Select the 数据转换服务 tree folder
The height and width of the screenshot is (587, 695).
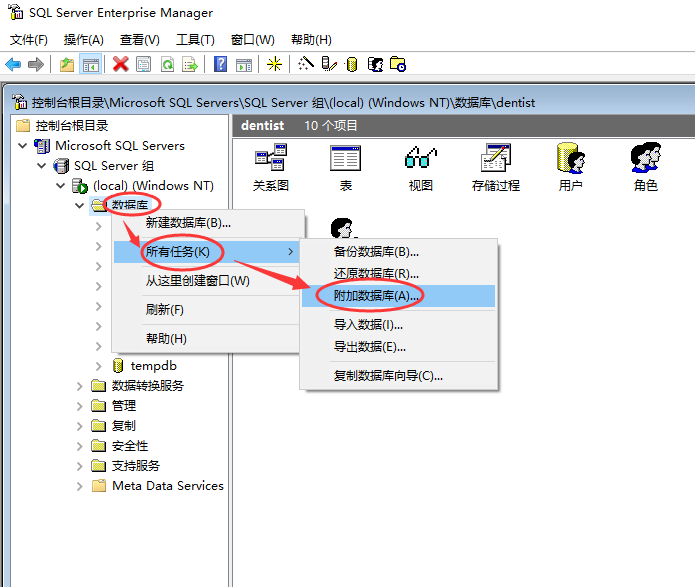coord(148,386)
